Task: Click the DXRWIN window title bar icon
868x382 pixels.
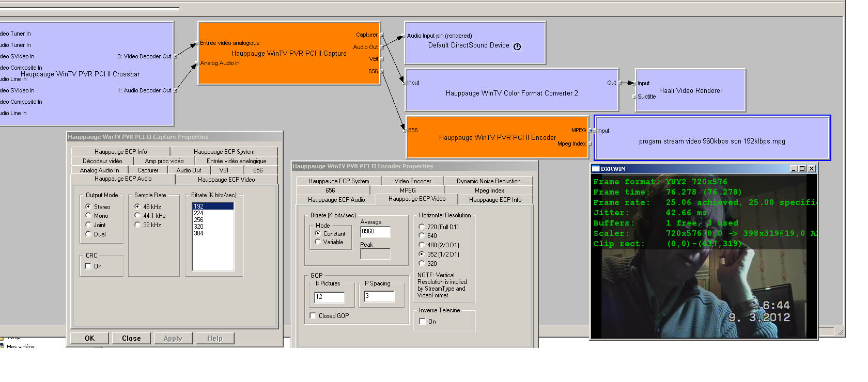Action: 596,169
